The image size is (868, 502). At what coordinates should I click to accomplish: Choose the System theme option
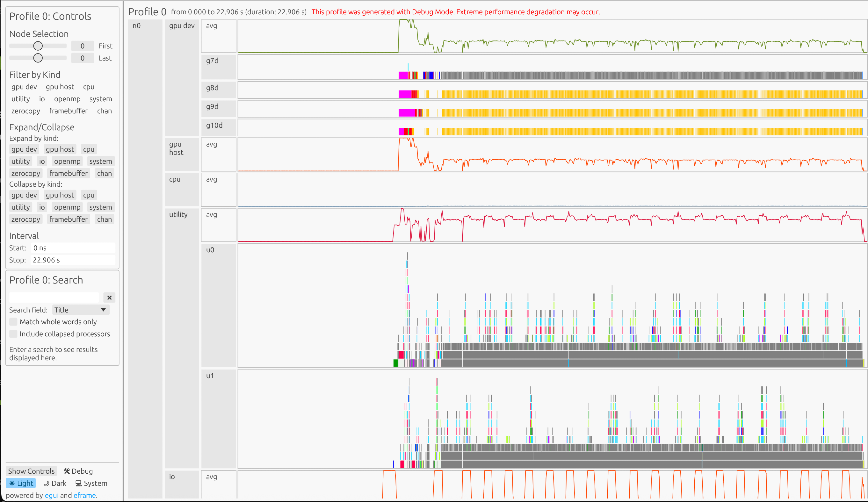point(91,483)
